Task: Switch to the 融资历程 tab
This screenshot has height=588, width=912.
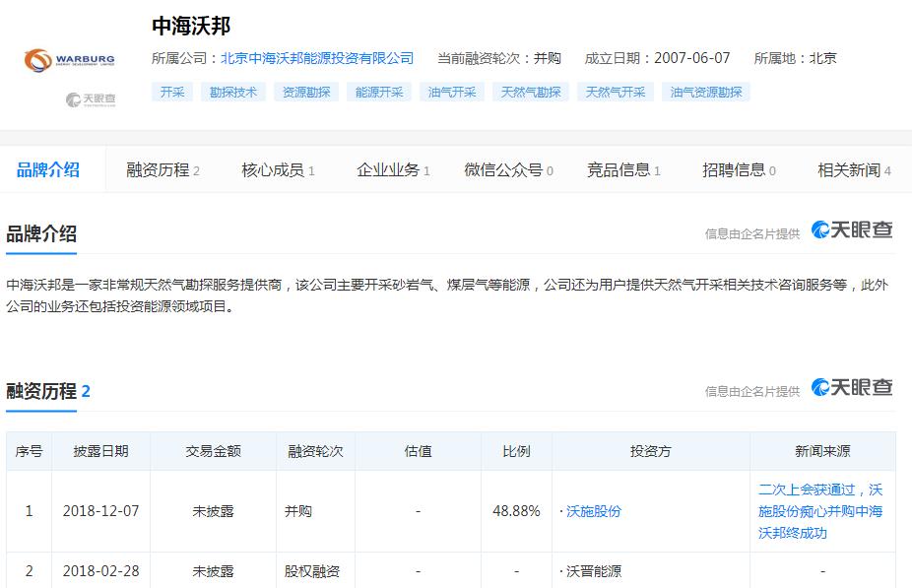Action: 163,169
